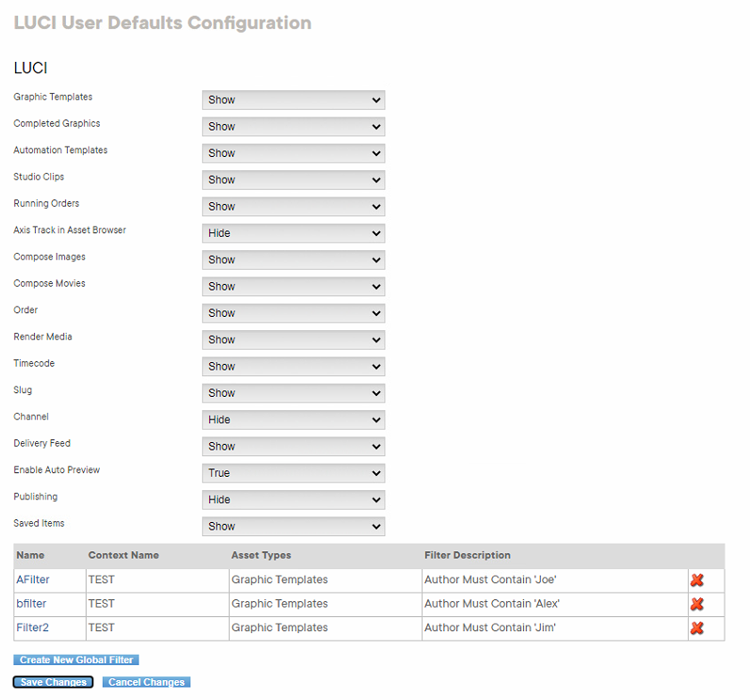Open the Graphic Templates dropdown

pos(293,100)
